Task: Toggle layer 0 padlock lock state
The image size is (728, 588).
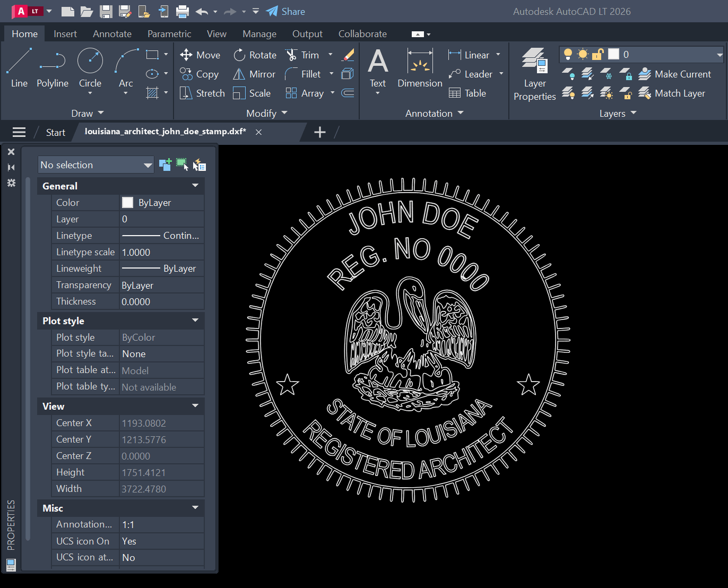Action: [598, 54]
